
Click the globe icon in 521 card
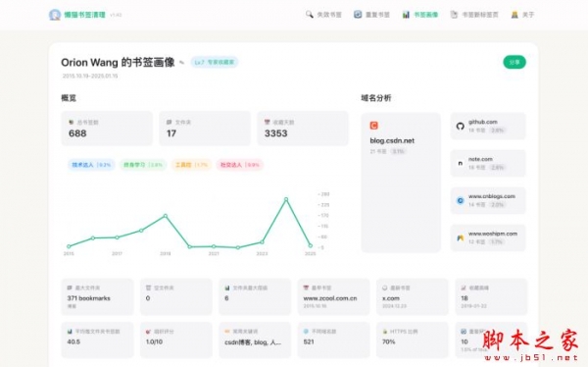(306, 332)
